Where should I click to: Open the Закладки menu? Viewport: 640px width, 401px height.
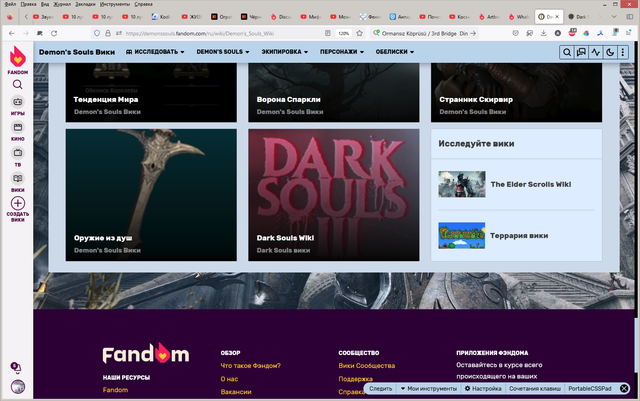pos(85,4)
